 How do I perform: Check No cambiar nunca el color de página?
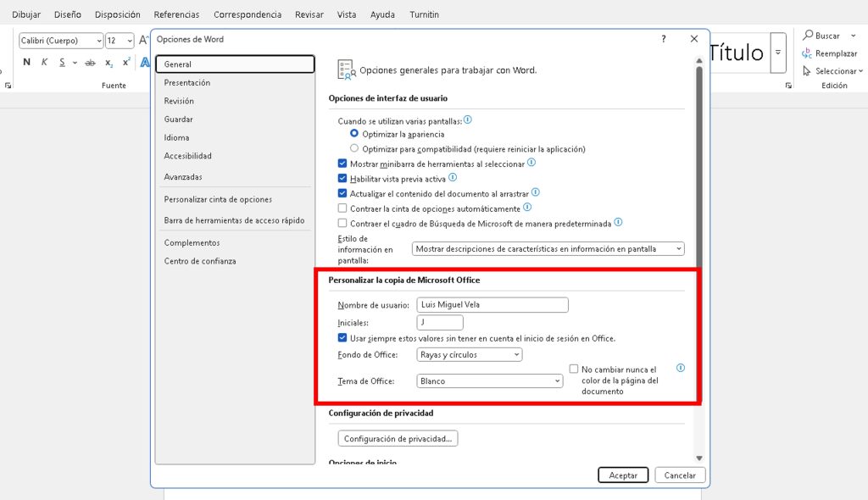click(574, 369)
